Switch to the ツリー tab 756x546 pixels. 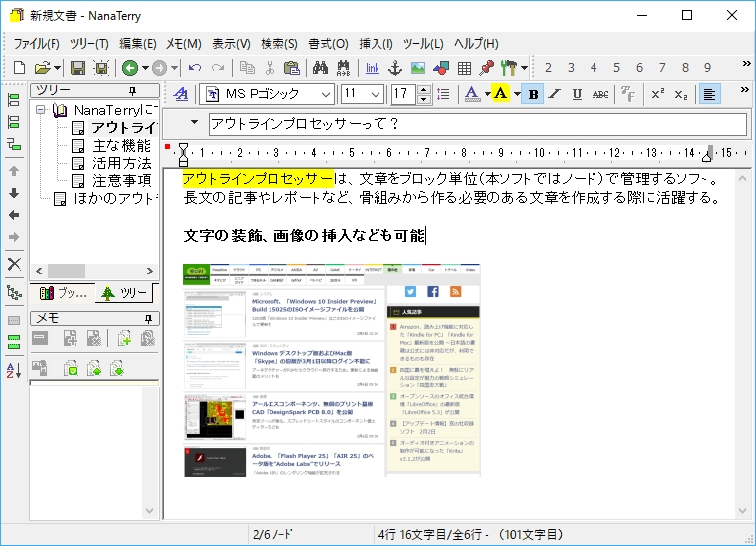[x=124, y=292]
